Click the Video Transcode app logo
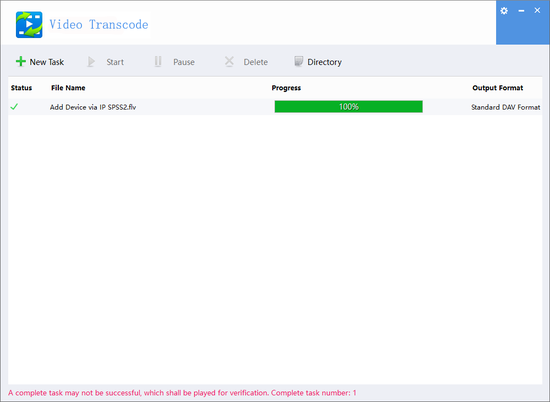This screenshot has width=550, height=402. click(29, 25)
